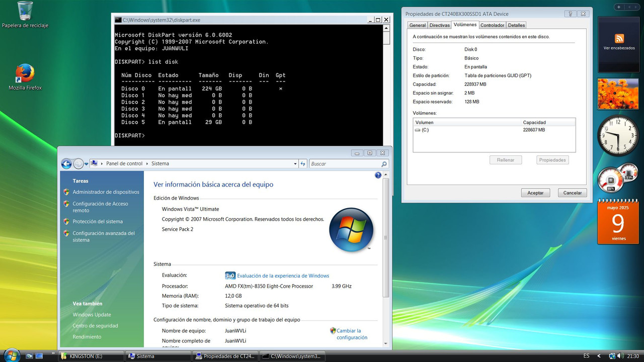Launch Mozilla Firefox from the desktop

25,77
